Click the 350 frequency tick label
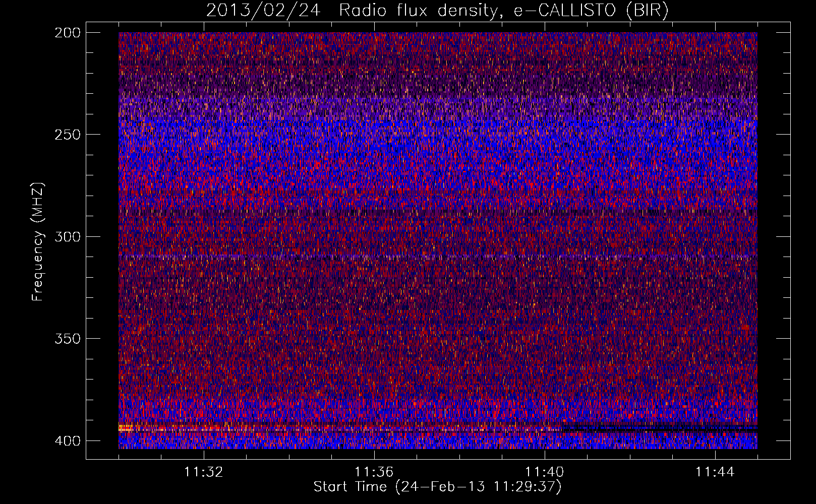The image size is (816, 504). [67, 338]
